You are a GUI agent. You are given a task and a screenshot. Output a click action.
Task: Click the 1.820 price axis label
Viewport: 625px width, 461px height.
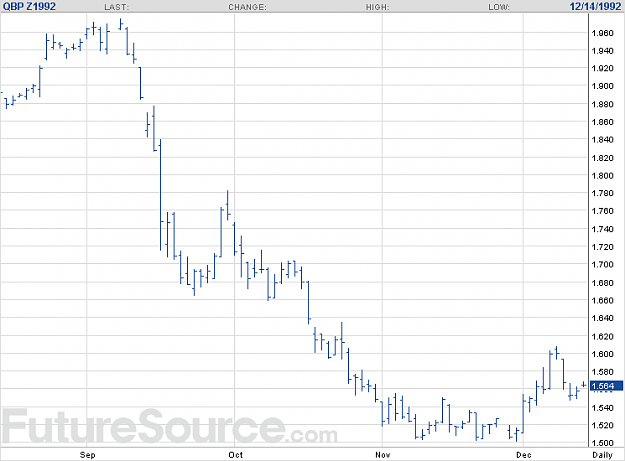point(603,158)
